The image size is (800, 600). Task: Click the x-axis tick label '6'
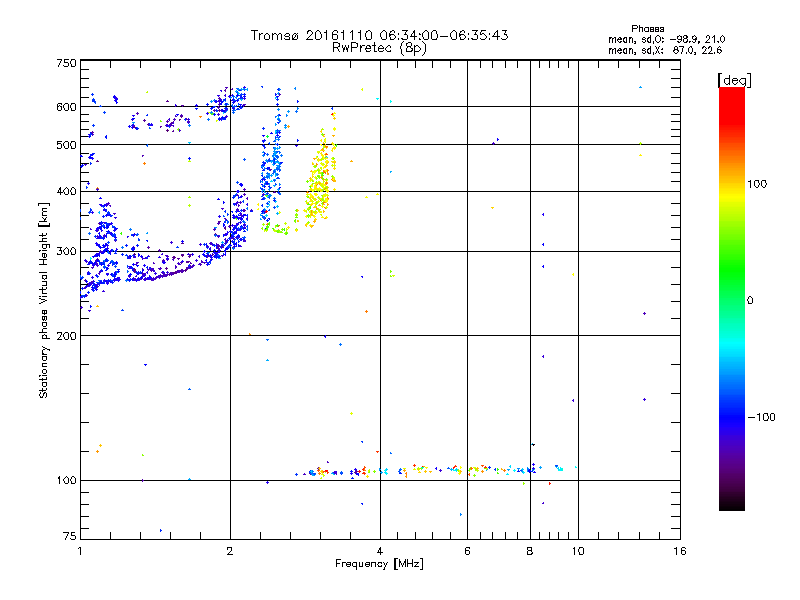tap(467, 551)
